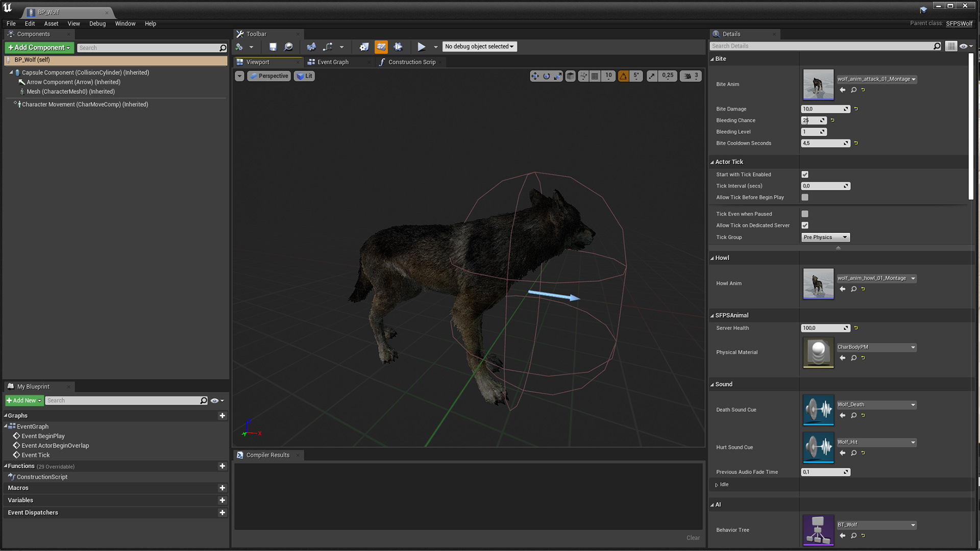The image size is (980, 551).
Task: Toggle rotation snapping angle icon
Action: [623, 76]
